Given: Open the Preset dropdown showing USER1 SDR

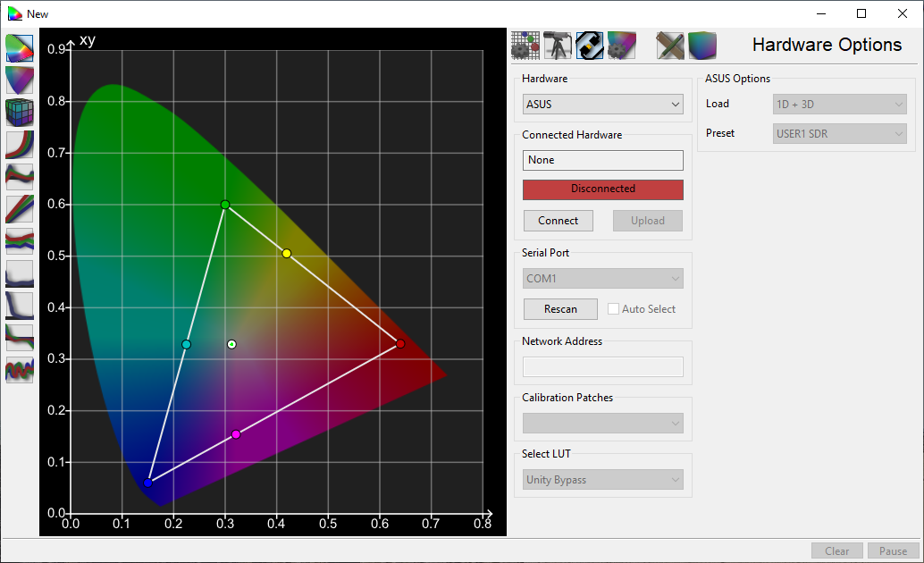Looking at the screenshot, I should 839,134.
